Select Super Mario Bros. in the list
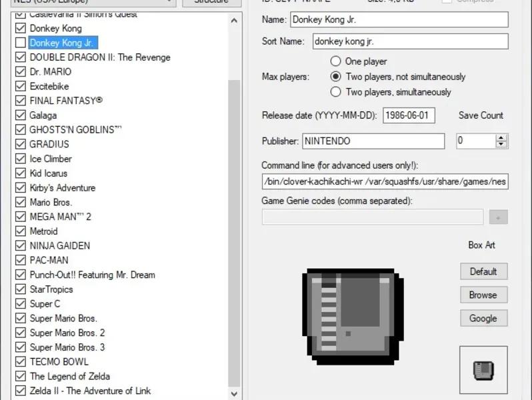Screen dimensions: 532x400 pos(63,318)
